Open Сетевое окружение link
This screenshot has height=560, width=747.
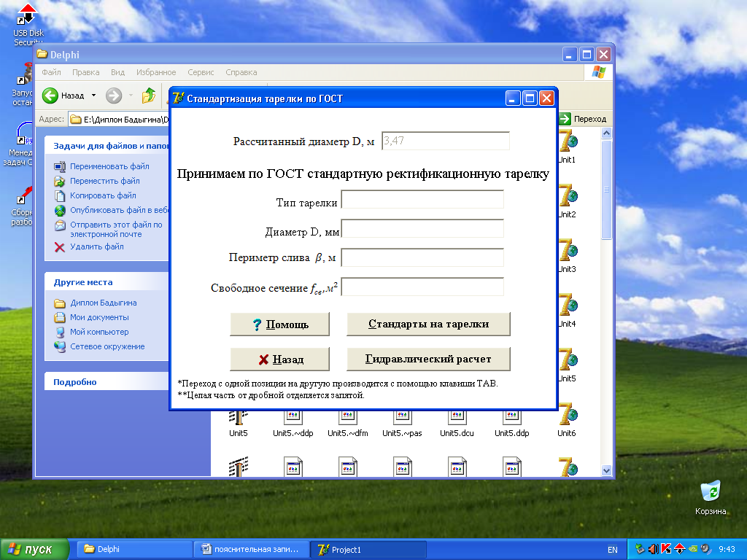107,346
